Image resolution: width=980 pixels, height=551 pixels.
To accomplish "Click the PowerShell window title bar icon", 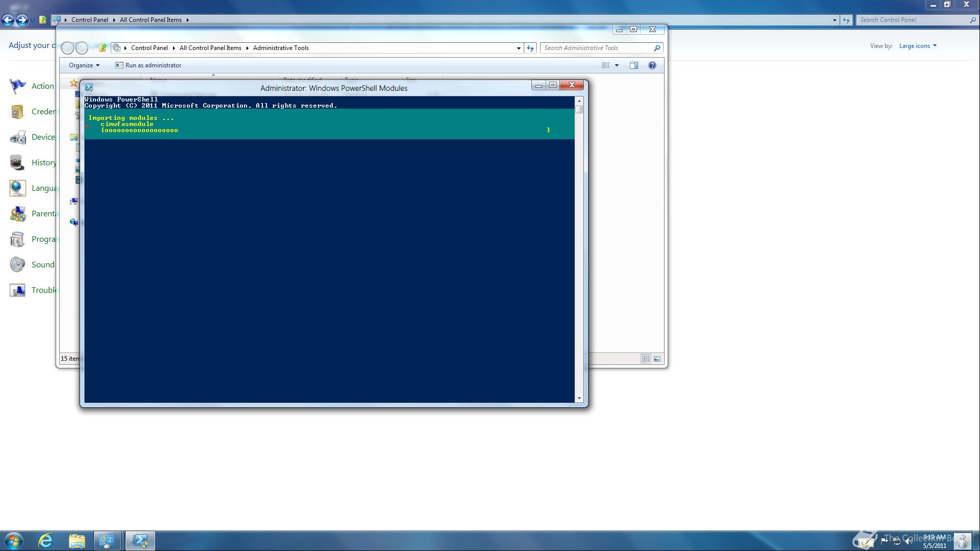I will (89, 88).
